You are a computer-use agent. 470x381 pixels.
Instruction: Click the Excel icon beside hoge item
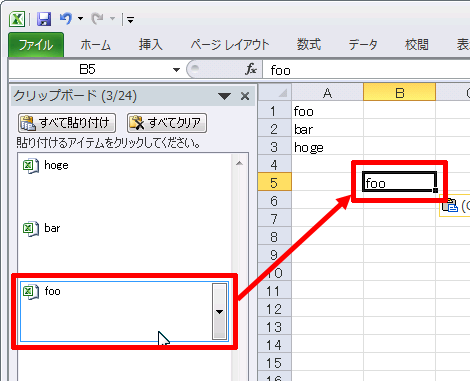point(30,165)
